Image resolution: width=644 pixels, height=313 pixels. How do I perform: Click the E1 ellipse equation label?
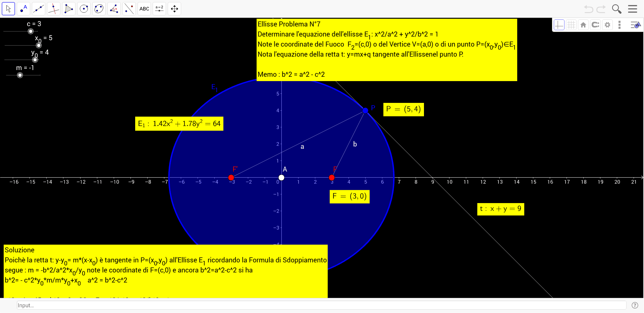(179, 124)
